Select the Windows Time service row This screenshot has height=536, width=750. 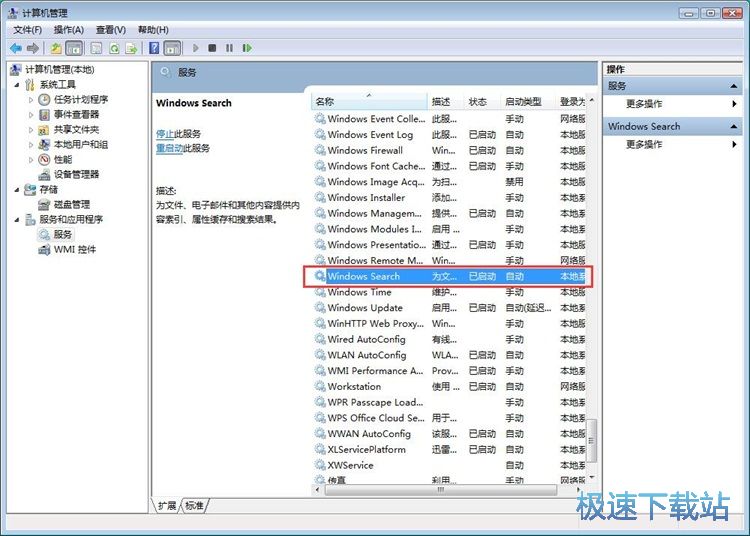point(449,292)
